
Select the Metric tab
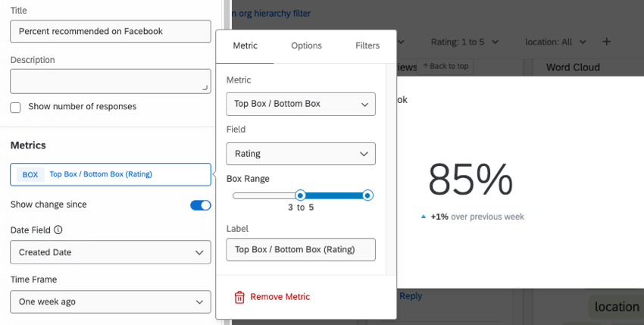click(245, 45)
